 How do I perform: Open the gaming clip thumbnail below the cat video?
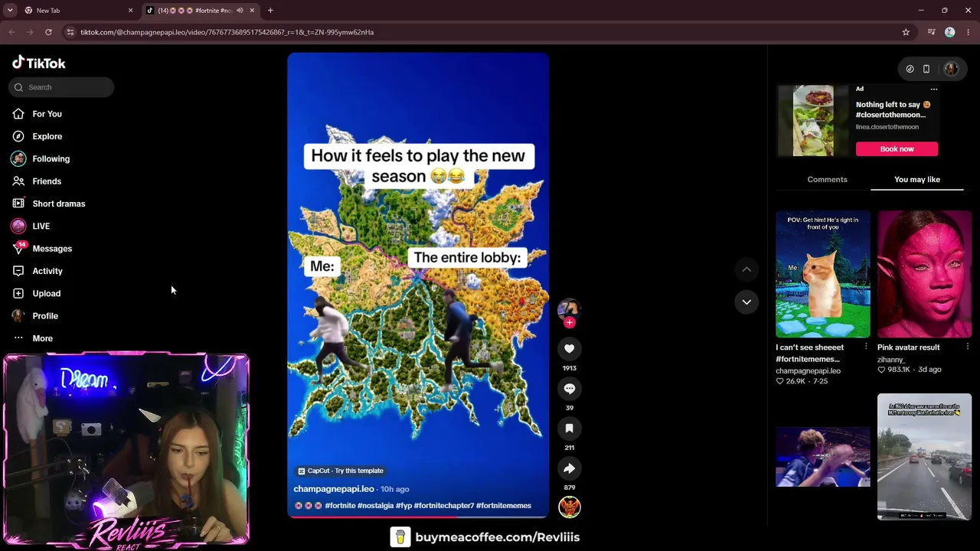pos(823,457)
